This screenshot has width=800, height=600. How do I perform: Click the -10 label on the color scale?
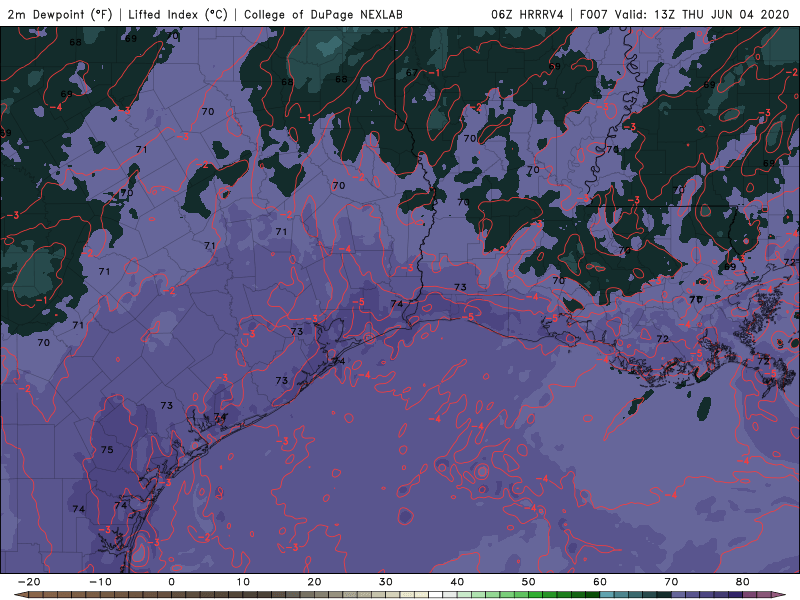click(x=100, y=582)
